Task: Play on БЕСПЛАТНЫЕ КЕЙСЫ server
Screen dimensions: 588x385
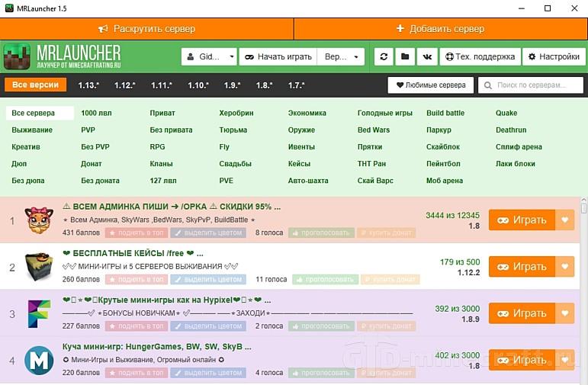Action: click(522, 267)
